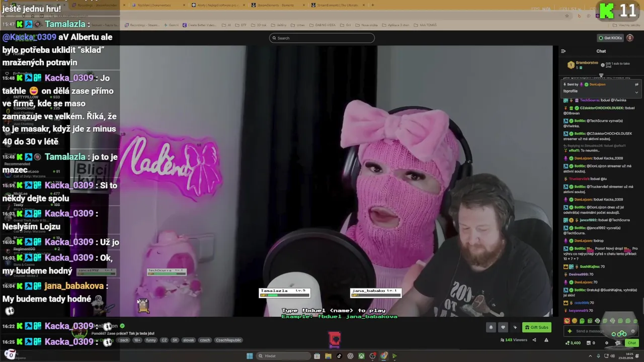Hide the pinned message with the eye icon
Image resolution: width=644 pixels, height=362 pixels.
tap(636, 84)
